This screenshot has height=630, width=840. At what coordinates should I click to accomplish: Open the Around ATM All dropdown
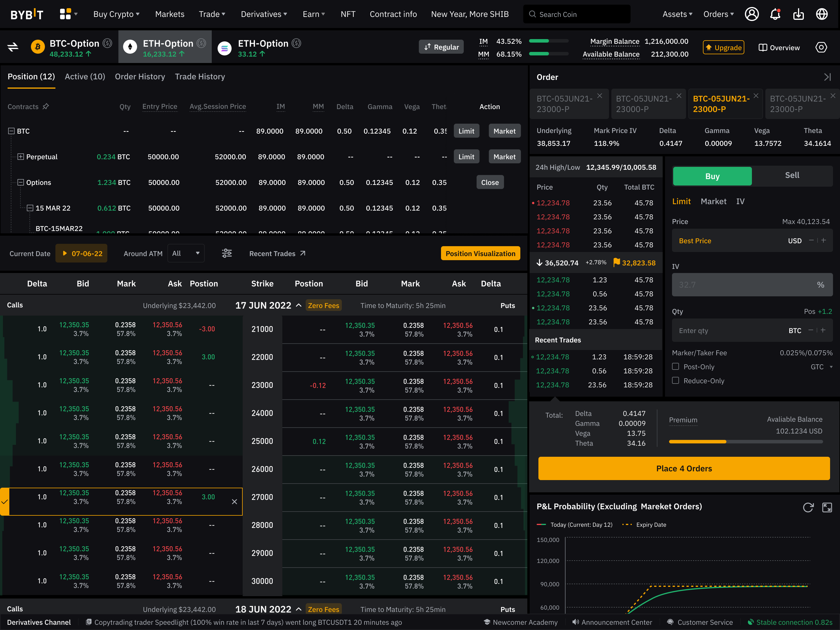[186, 253]
